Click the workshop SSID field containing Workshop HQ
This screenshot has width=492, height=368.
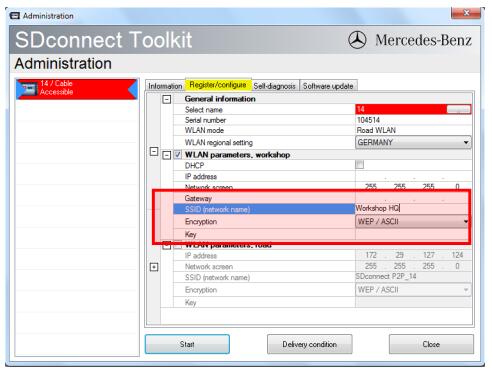click(413, 208)
